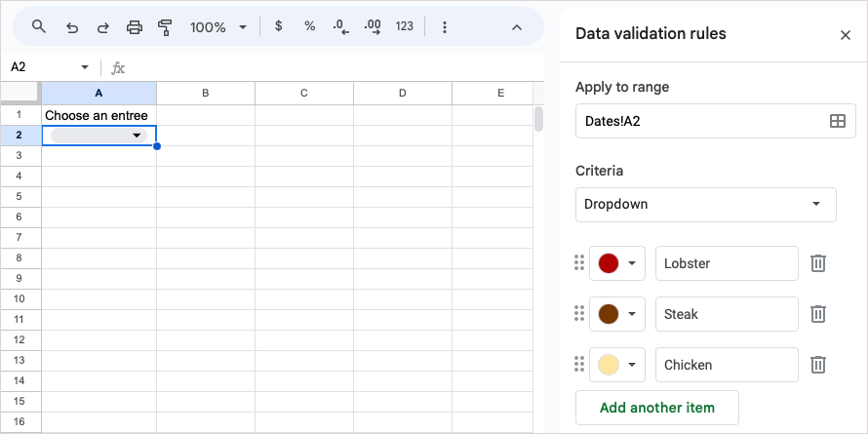Select the paint format roller icon

coord(165,27)
